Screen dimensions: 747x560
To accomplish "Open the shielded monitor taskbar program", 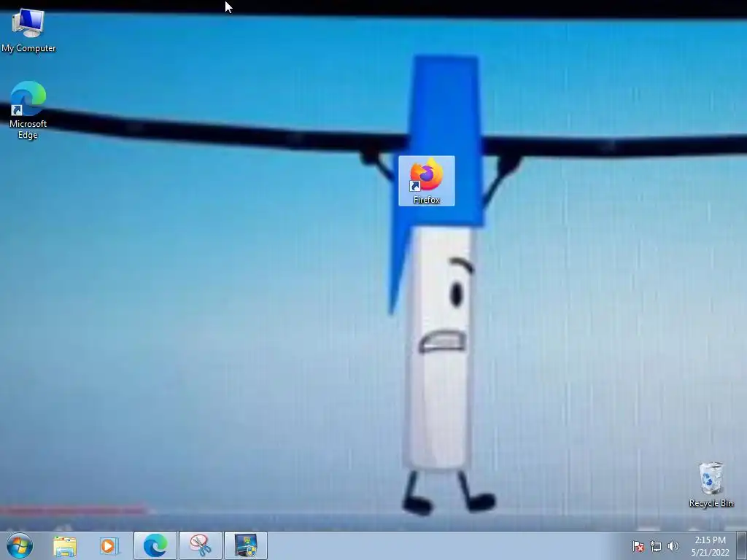I will (246, 545).
